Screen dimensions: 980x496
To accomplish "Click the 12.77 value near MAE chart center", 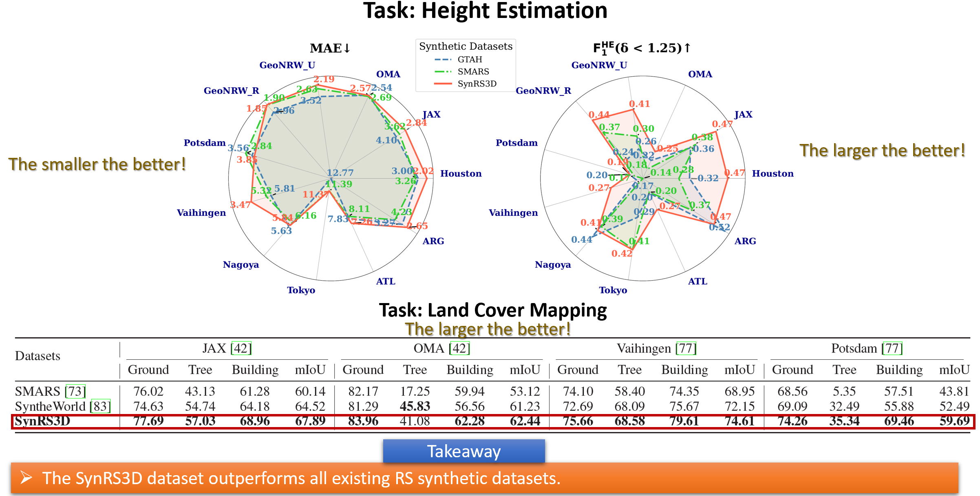I will point(340,173).
